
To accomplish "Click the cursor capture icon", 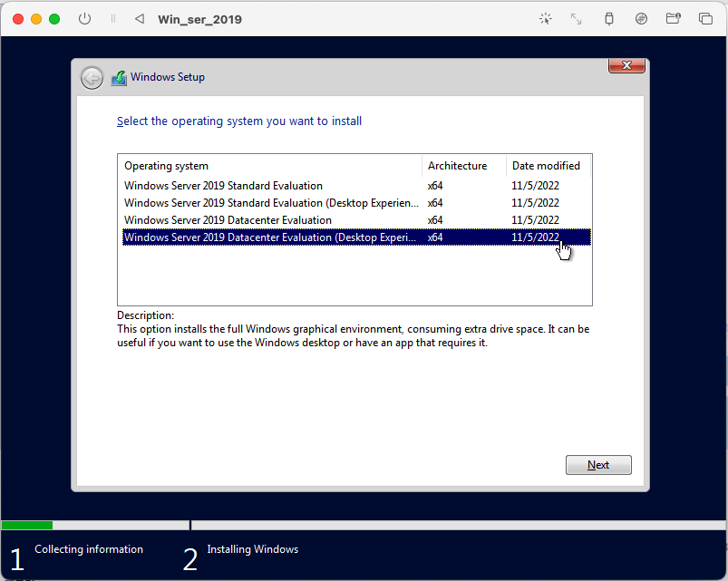I will click(x=546, y=19).
